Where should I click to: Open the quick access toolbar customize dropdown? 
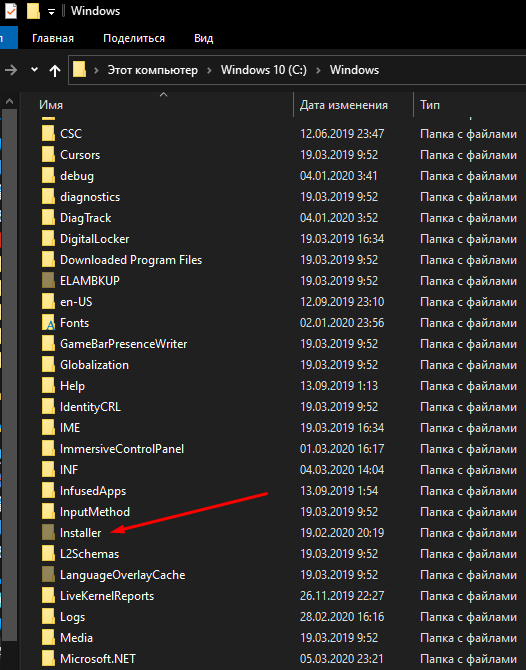click(x=51, y=12)
